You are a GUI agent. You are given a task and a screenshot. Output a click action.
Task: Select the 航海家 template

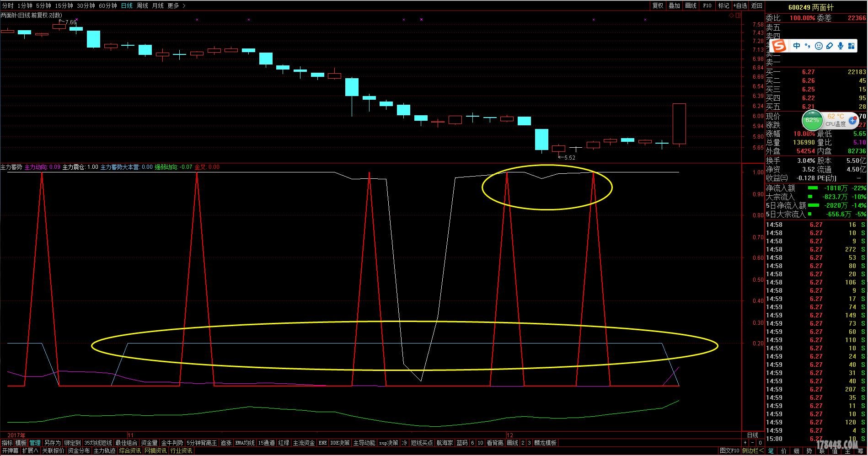click(x=445, y=443)
